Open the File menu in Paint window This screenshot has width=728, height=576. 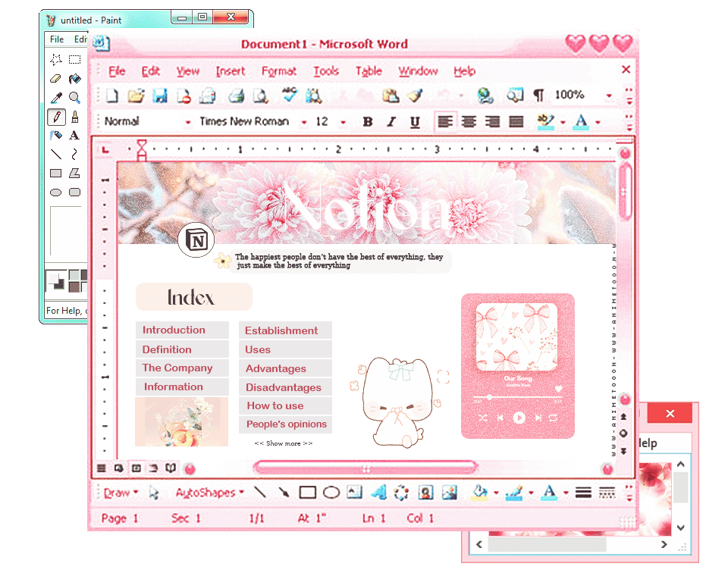click(x=57, y=39)
